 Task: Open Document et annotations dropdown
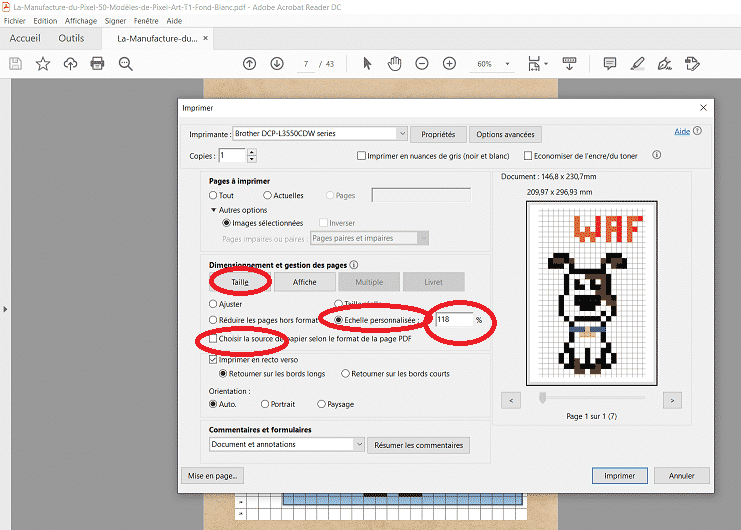coord(287,445)
